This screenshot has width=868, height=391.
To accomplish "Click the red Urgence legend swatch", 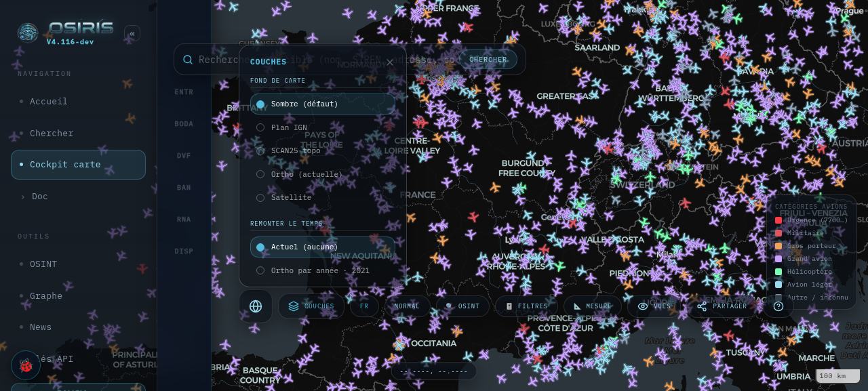I will pos(778,220).
